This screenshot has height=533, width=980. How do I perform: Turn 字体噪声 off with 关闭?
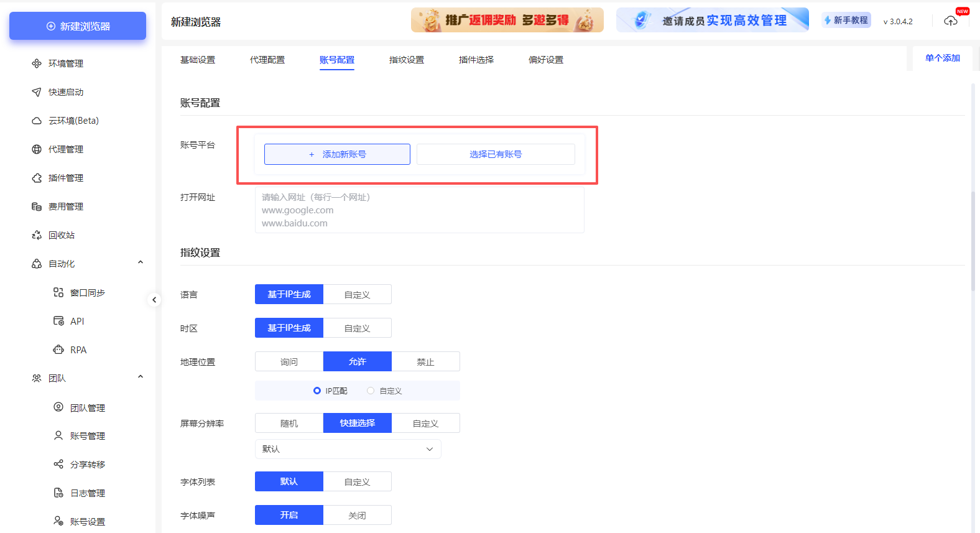[358, 515]
